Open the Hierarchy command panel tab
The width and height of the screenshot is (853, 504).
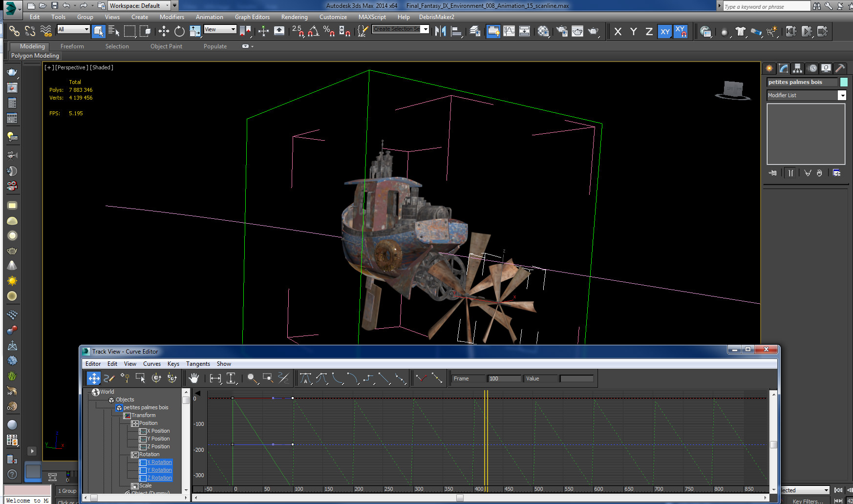[798, 68]
